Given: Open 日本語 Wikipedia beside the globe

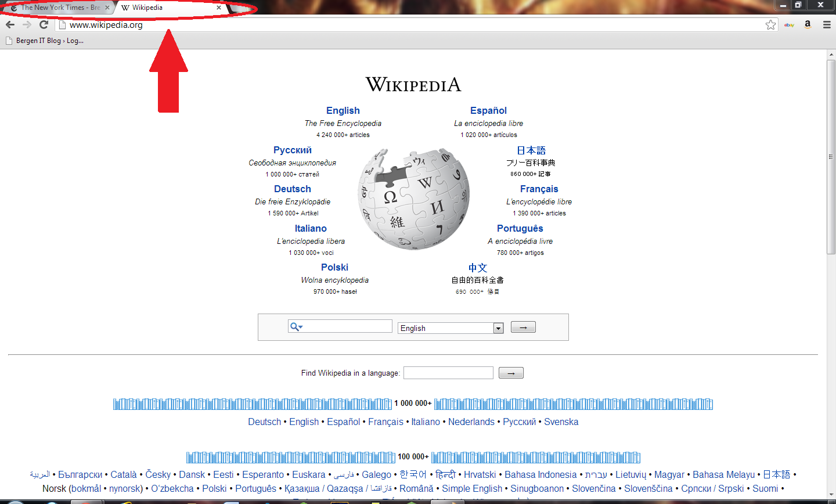Looking at the screenshot, I should [x=531, y=150].
